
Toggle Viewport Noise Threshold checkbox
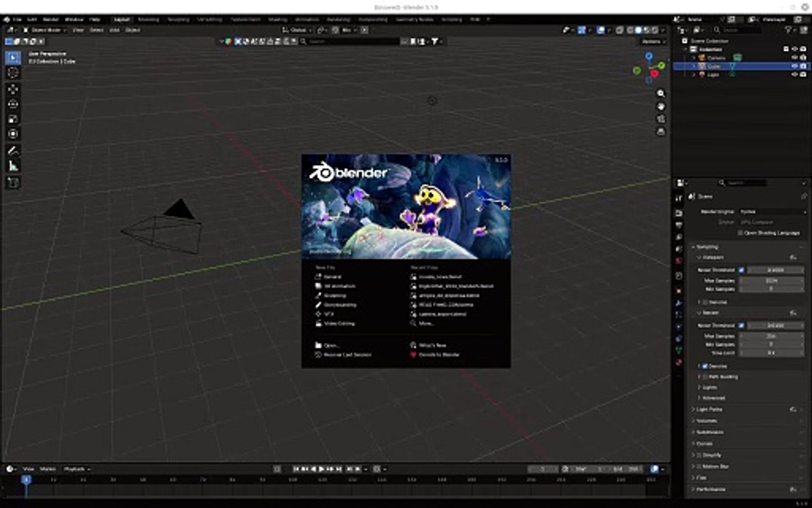(x=742, y=270)
